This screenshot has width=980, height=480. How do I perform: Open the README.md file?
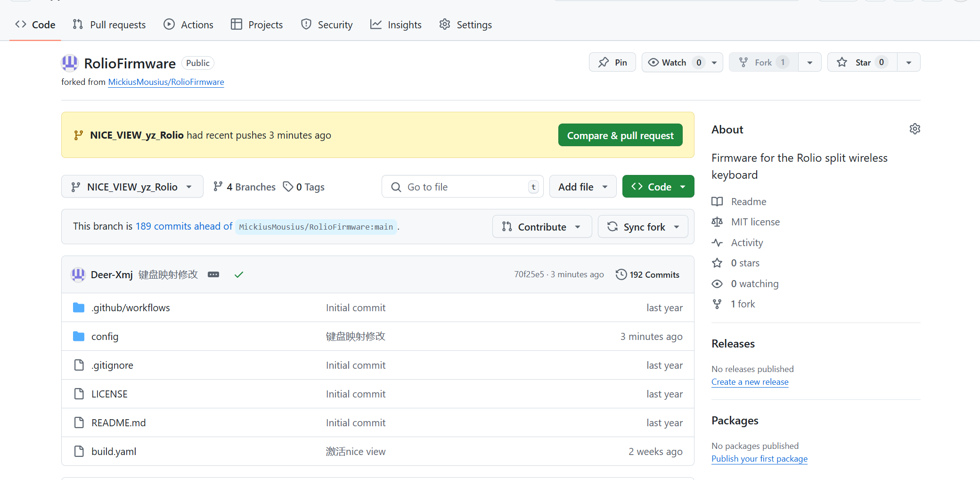118,423
